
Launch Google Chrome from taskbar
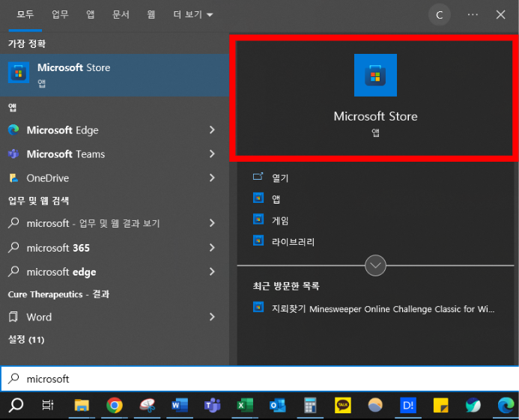(x=115, y=405)
